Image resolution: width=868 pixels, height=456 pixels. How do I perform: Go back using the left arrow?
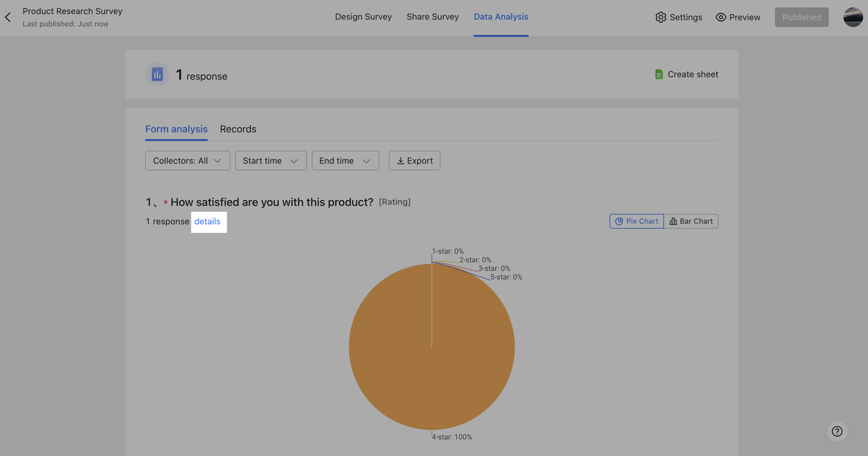click(x=8, y=17)
